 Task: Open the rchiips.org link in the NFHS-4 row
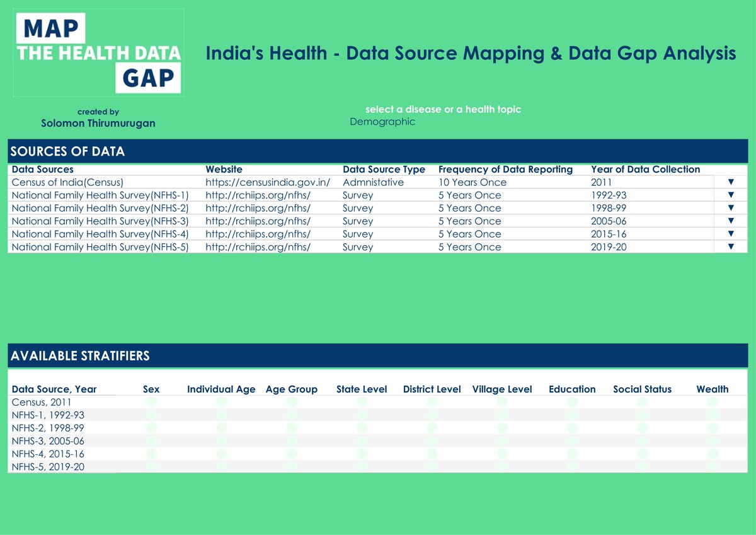258,234
